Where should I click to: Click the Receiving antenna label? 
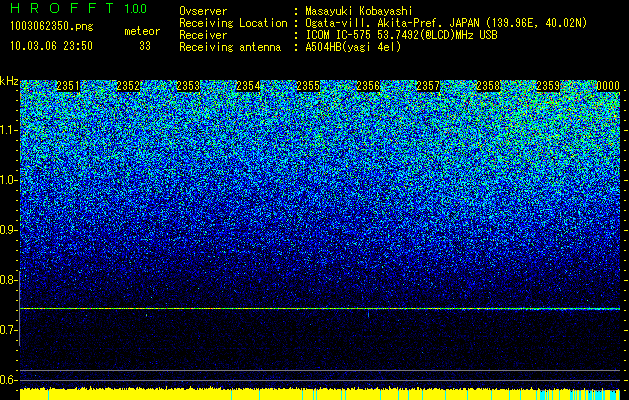point(230,47)
